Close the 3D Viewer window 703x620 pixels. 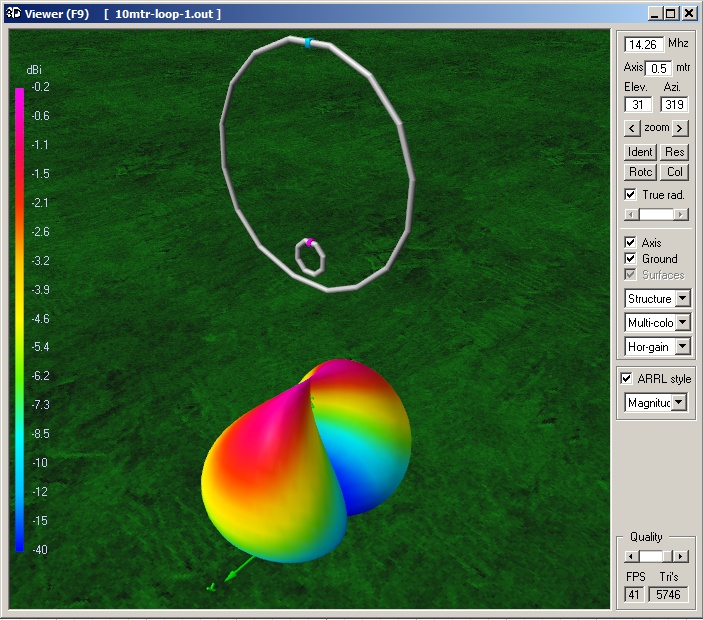pyautogui.click(x=689, y=14)
